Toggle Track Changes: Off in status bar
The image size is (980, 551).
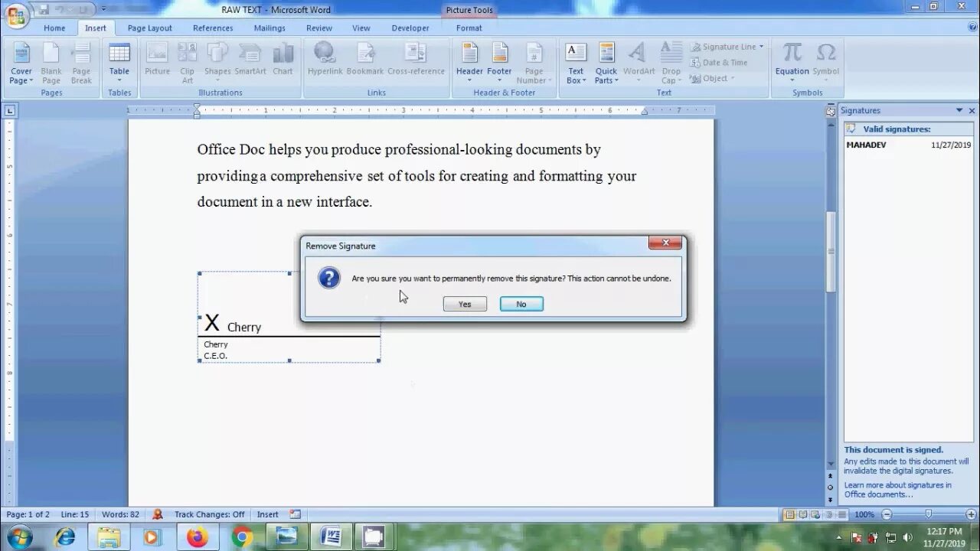point(209,514)
